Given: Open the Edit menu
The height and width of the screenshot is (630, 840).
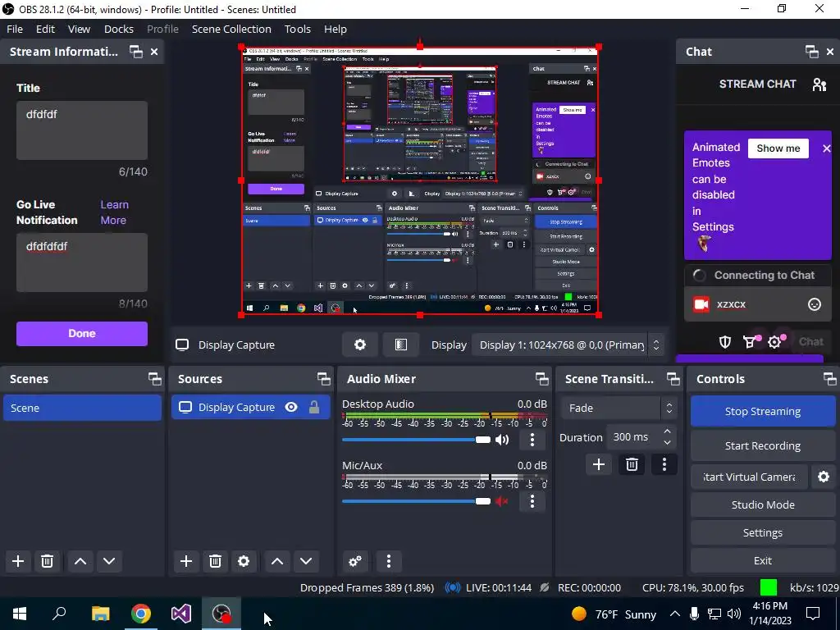Looking at the screenshot, I should coord(46,29).
